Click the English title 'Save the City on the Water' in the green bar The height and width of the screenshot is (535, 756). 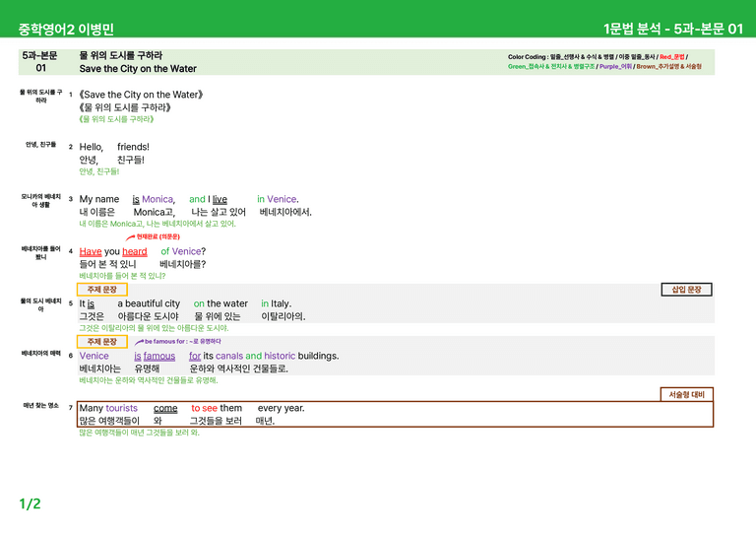point(138,69)
